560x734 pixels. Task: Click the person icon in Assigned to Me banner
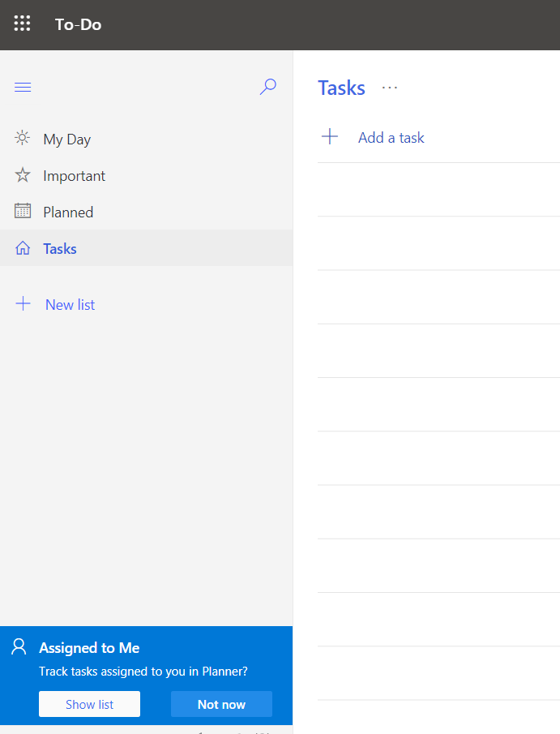tap(19, 647)
